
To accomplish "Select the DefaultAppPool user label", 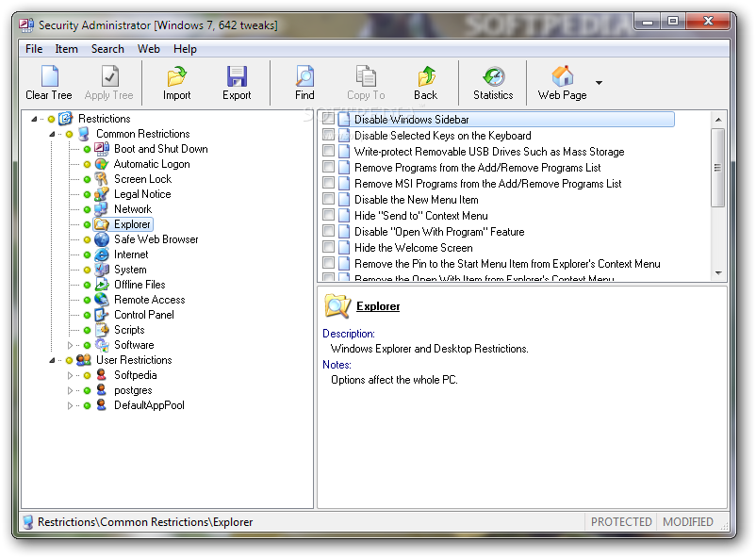I will [149, 405].
